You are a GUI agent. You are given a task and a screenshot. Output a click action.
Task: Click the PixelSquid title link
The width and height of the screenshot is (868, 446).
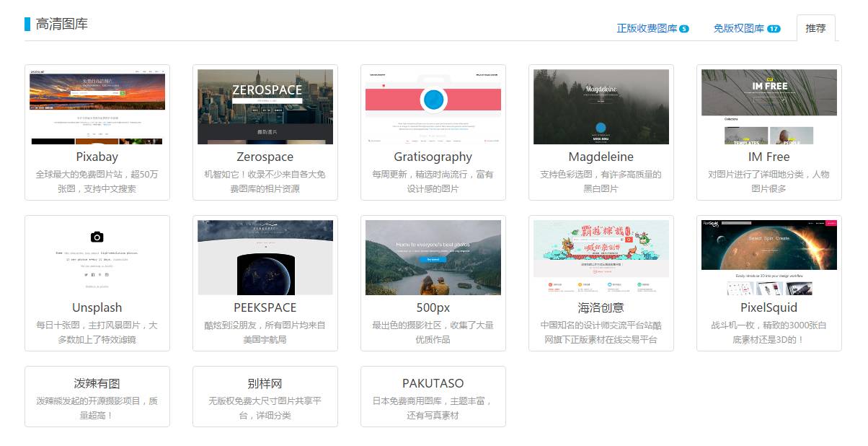pyautogui.click(x=769, y=307)
